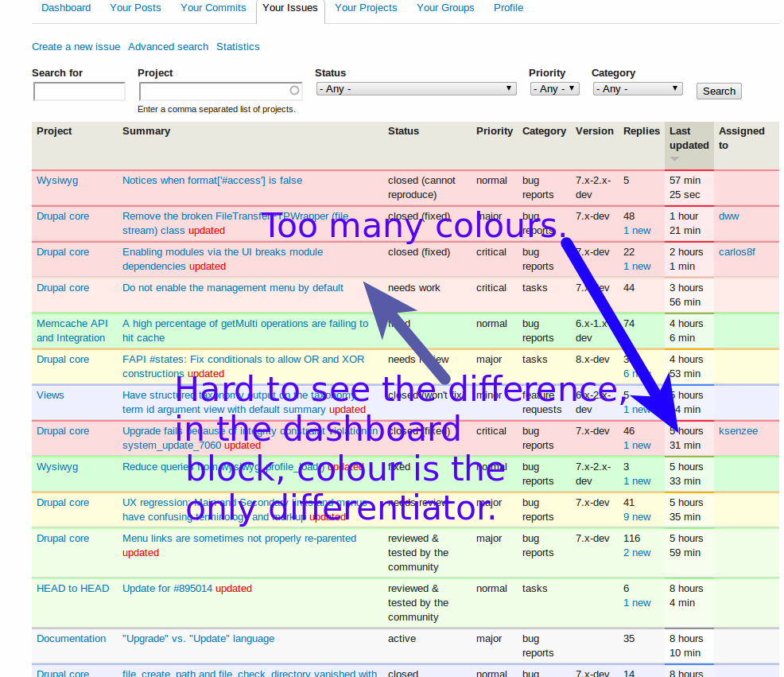View the Statistics link
Image resolution: width=784 pixels, height=677 pixels.
pos(238,47)
